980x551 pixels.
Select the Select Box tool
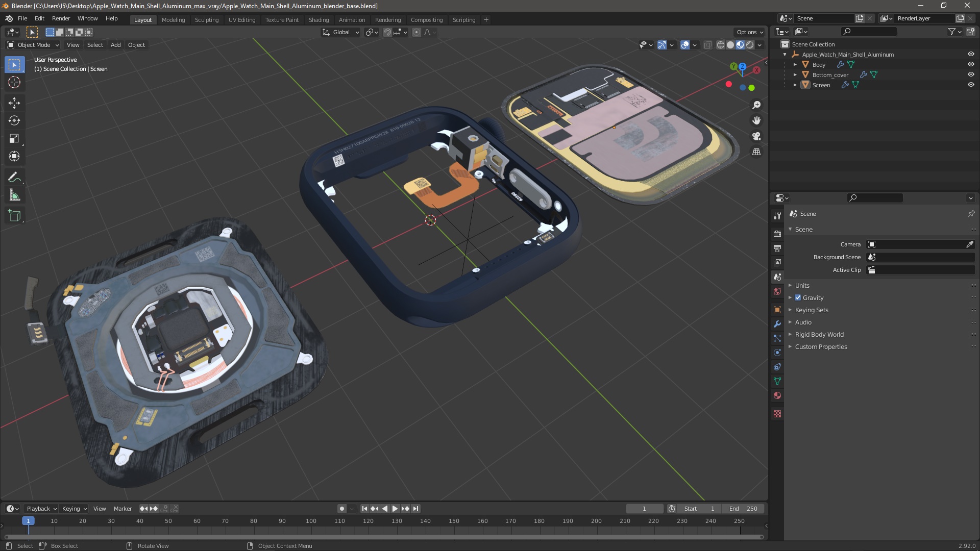tap(14, 65)
